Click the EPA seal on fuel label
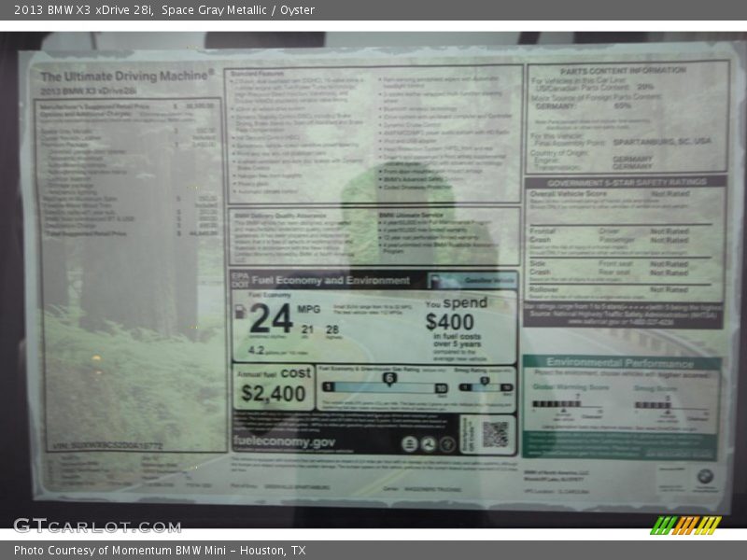The height and width of the screenshot is (560, 747). click(x=410, y=443)
